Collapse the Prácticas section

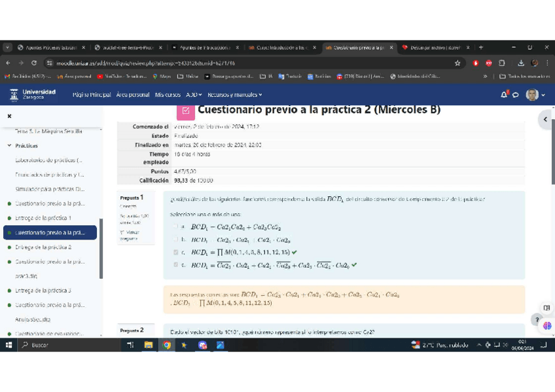pos(9,145)
